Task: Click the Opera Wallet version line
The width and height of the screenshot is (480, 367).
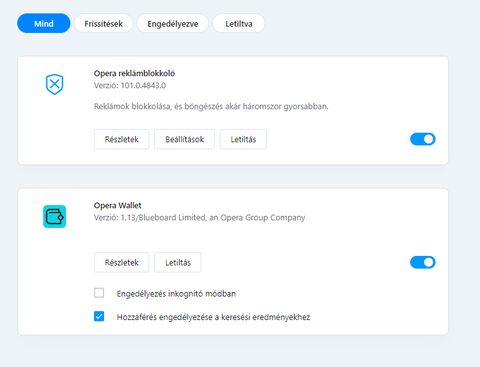Action: click(x=199, y=218)
